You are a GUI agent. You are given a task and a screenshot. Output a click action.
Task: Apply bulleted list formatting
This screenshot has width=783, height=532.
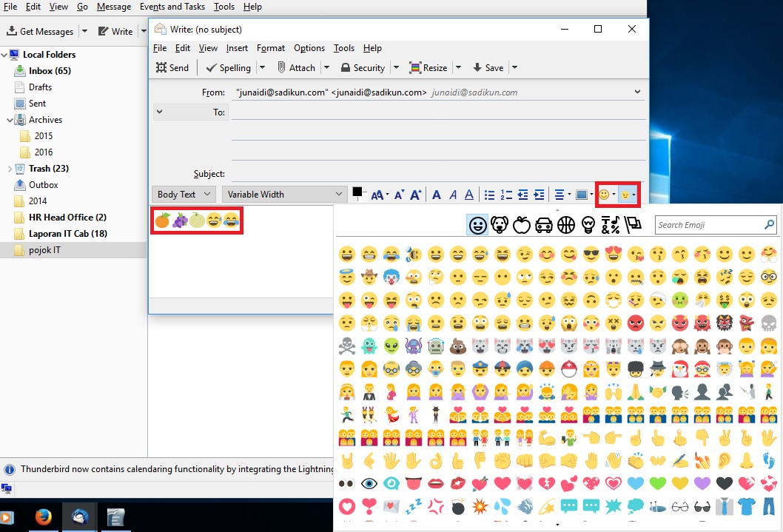coord(489,195)
